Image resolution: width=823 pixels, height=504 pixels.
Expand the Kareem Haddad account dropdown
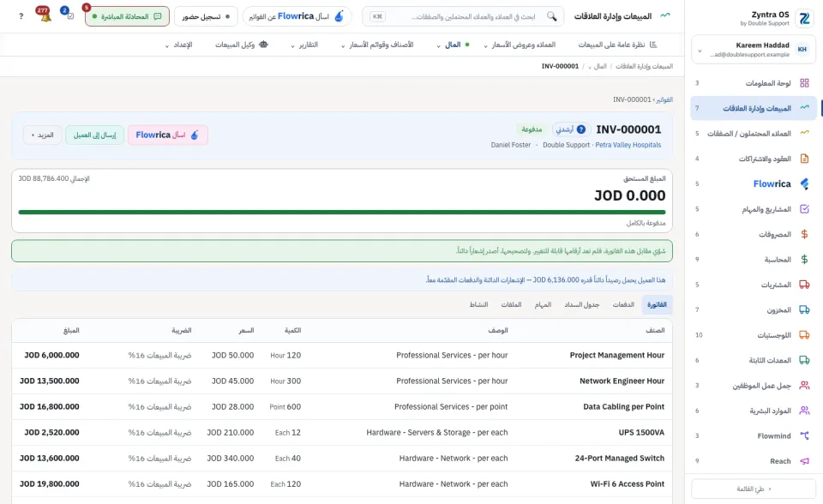[700, 51]
